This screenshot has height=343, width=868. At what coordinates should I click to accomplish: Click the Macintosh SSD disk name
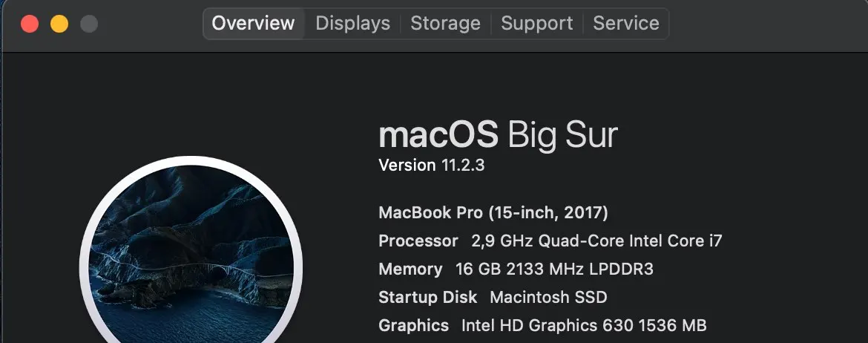click(x=548, y=298)
